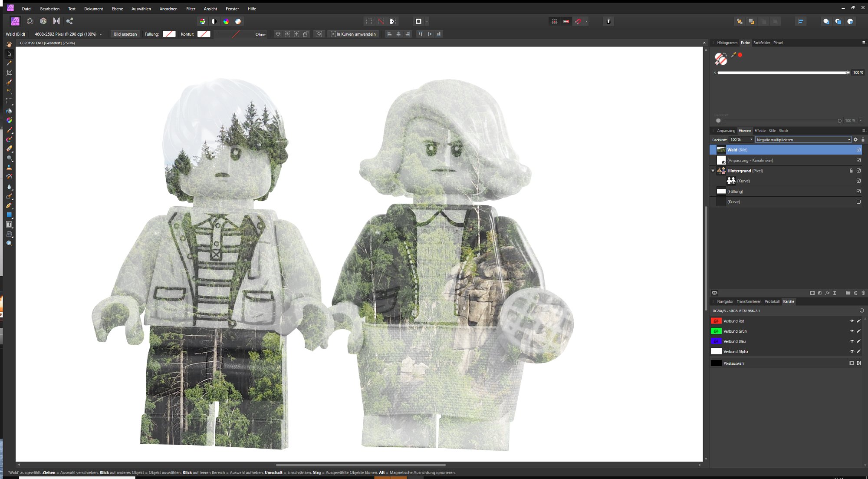868x479 pixels.
Task: Choose the Text tool
Action: point(9,225)
